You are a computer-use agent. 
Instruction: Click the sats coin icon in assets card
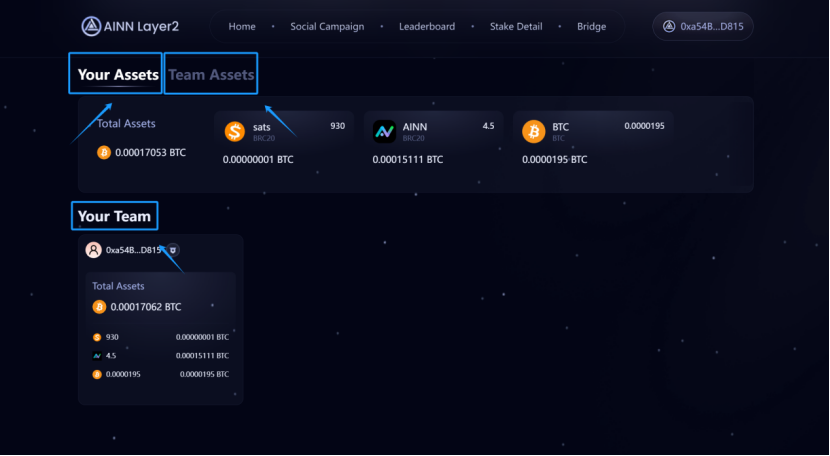234,131
